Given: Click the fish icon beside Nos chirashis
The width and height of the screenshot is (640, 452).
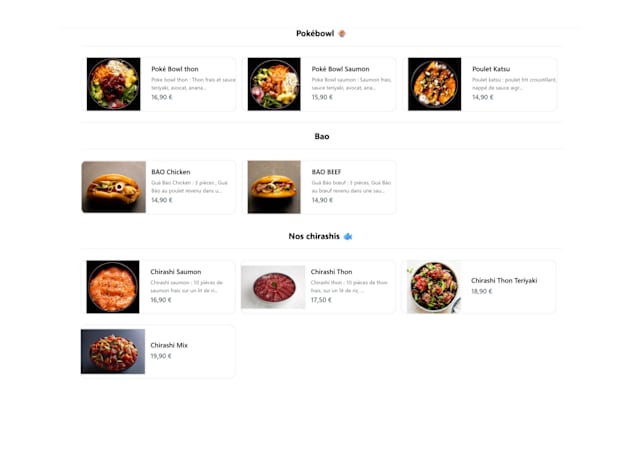Looking at the screenshot, I should click(348, 236).
